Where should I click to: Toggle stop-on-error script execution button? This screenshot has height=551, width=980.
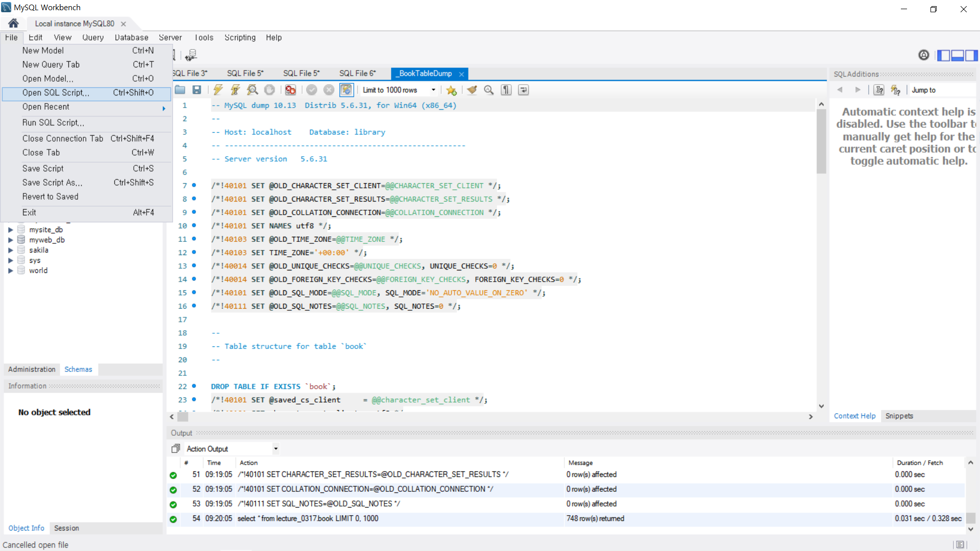290,90
